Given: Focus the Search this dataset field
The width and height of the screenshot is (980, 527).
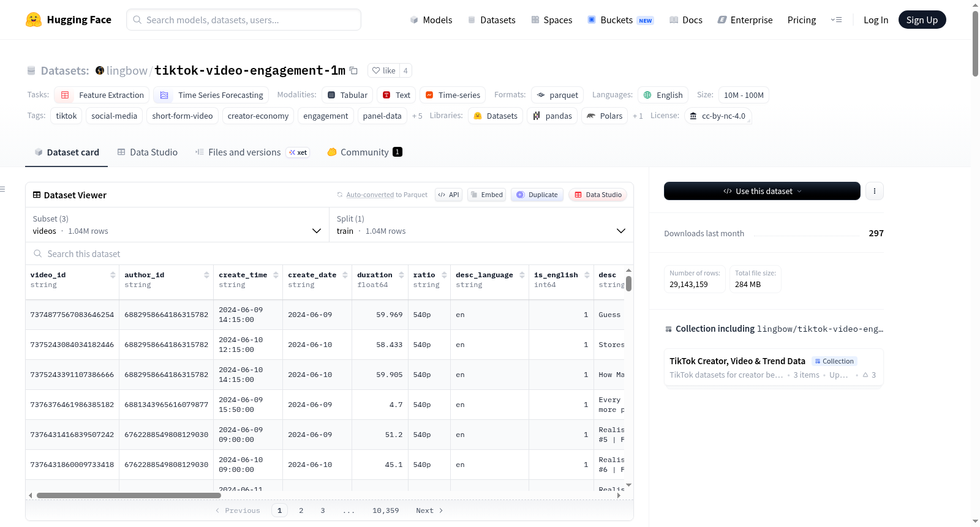Looking at the screenshot, I should coord(330,253).
